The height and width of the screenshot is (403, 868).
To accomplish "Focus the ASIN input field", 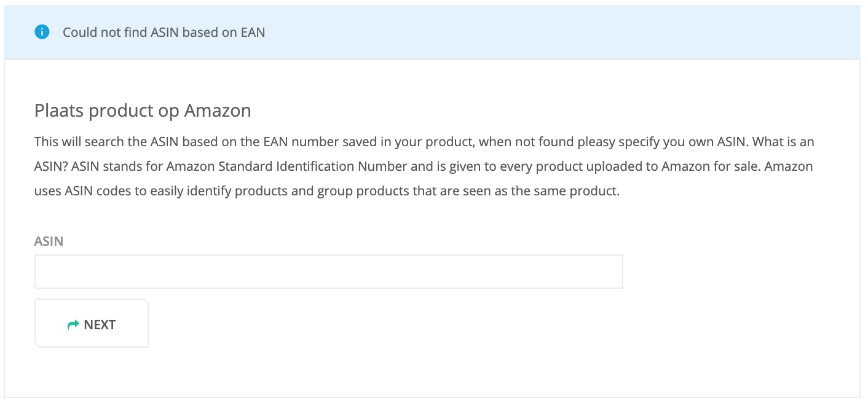I will (x=328, y=272).
